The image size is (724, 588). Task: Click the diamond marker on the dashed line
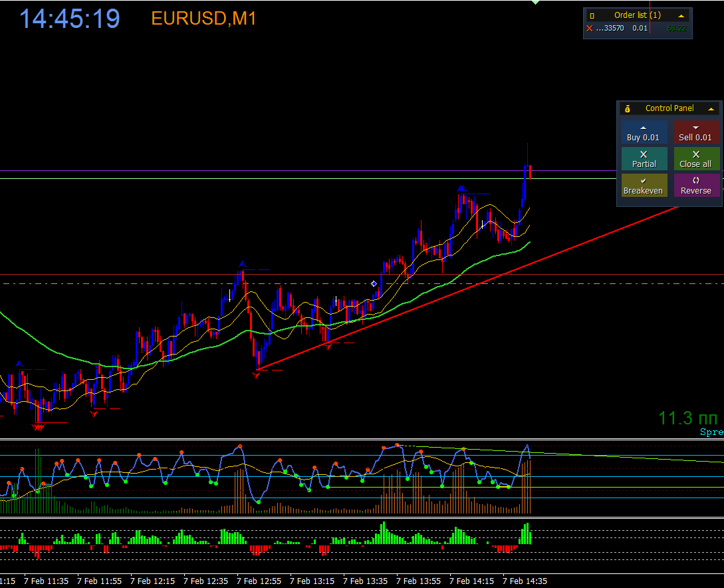click(374, 283)
